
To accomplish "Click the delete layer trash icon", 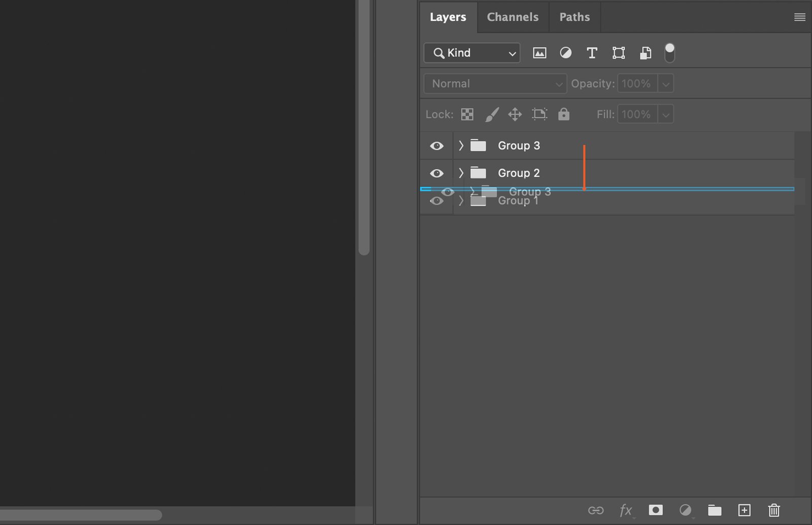I will pyautogui.click(x=773, y=510).
